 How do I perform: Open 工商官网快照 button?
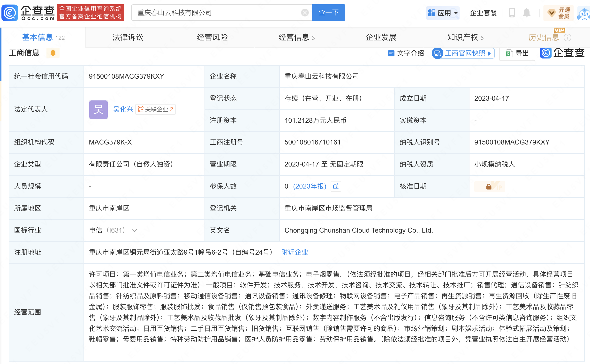click(x=463, y=53)
